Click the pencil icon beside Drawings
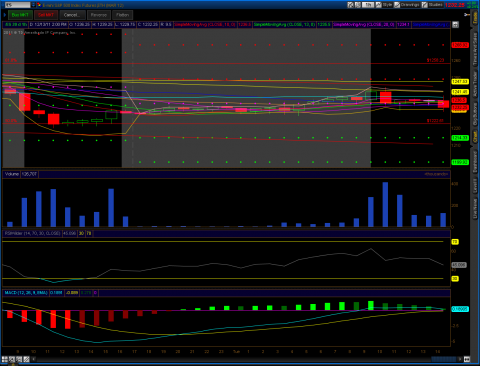The width and height of the screenshot is (480, 366). [397, 5]
